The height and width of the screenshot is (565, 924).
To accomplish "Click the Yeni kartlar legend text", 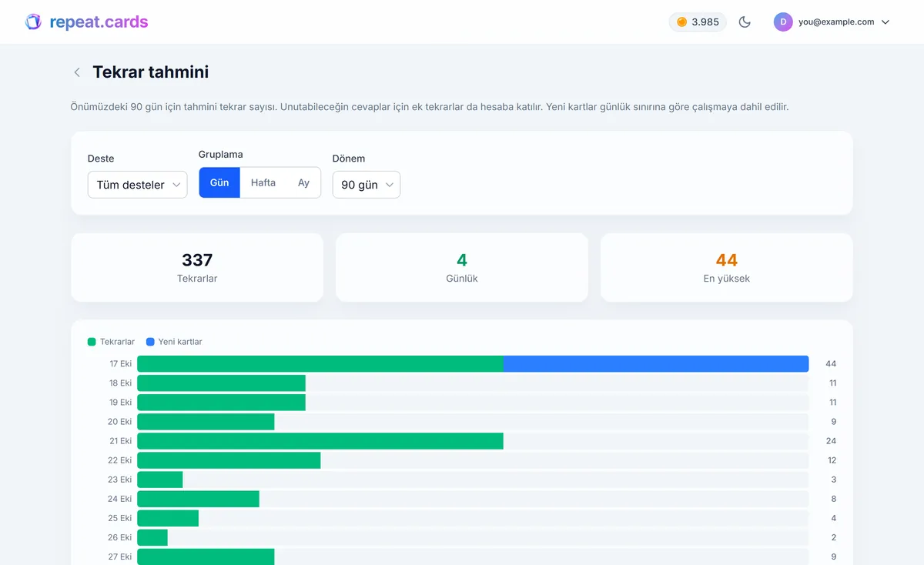I will pos(180,342).
